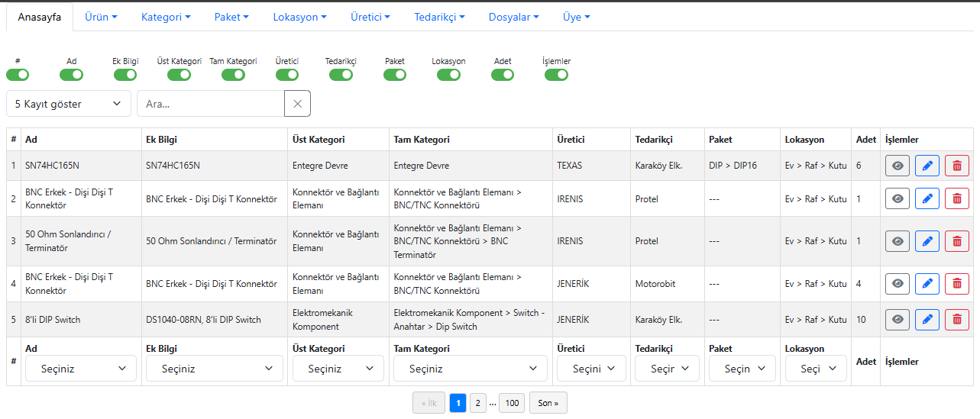Go to page 2 of results
Viewport: 980px width, 419px height.
477,403
